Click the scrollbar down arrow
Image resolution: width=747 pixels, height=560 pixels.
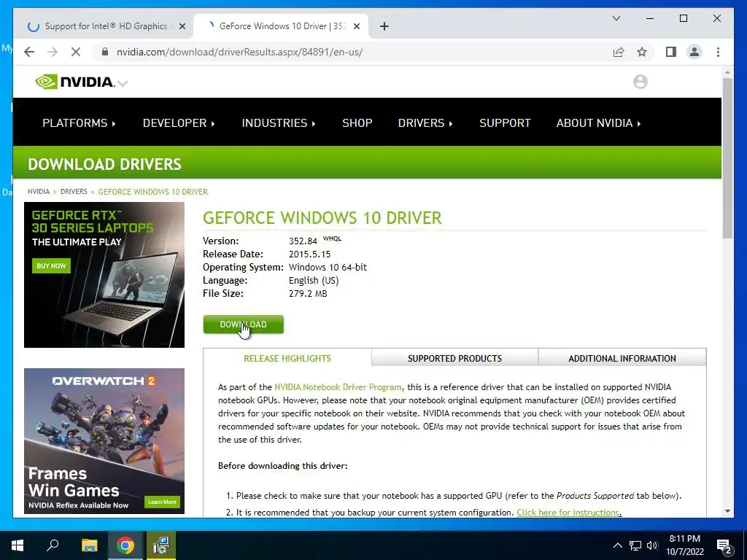[727, 511]
